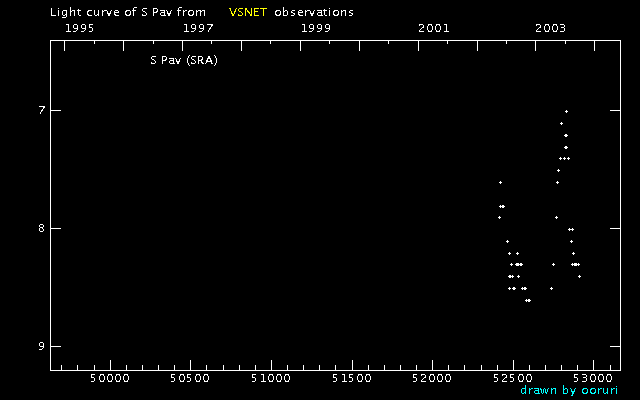Click the year label 2003
Viewport: 640px width, 400px height.
551,28
